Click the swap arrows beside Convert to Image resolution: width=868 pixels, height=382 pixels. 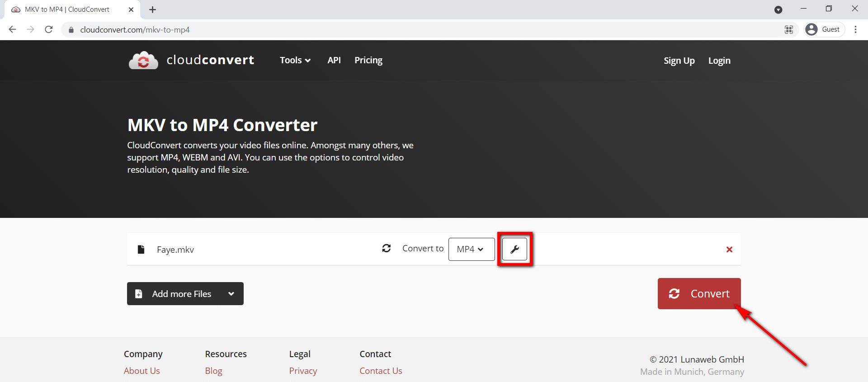point(387,248)
